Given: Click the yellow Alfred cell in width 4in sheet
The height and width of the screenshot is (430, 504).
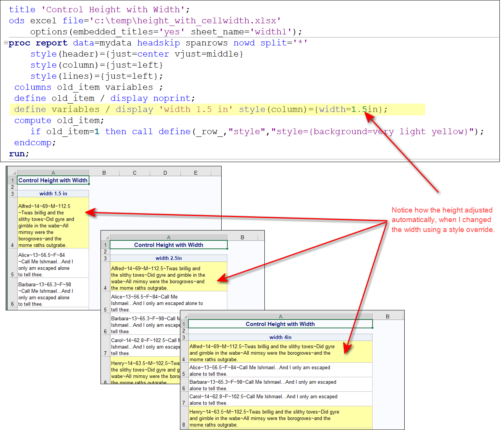Looking at the screenshot, I should [x=280, y=352].
